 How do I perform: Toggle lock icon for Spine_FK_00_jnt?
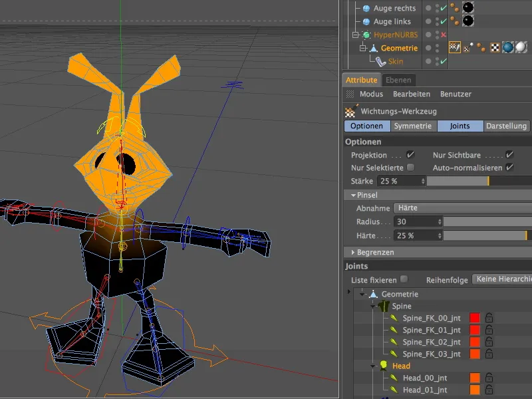[489, 318]
